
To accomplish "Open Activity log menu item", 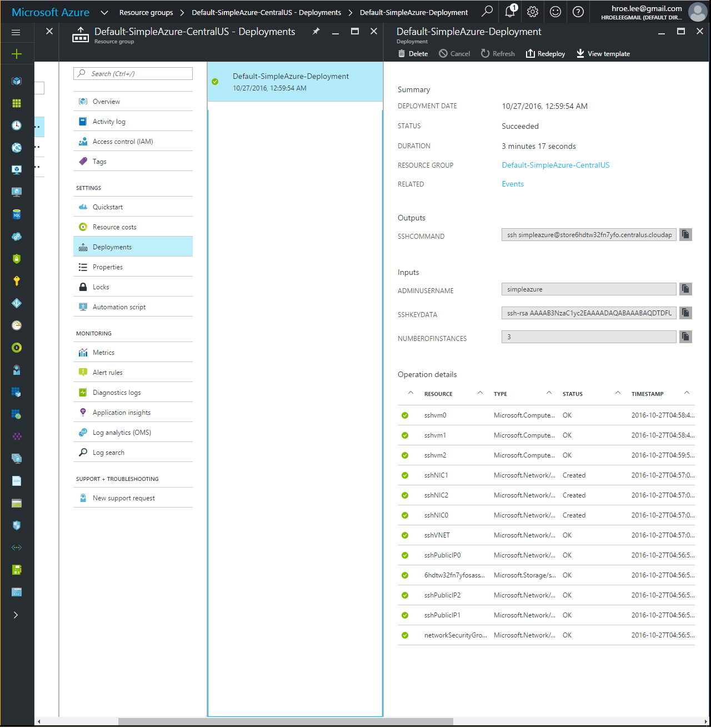I will [133, 122].
